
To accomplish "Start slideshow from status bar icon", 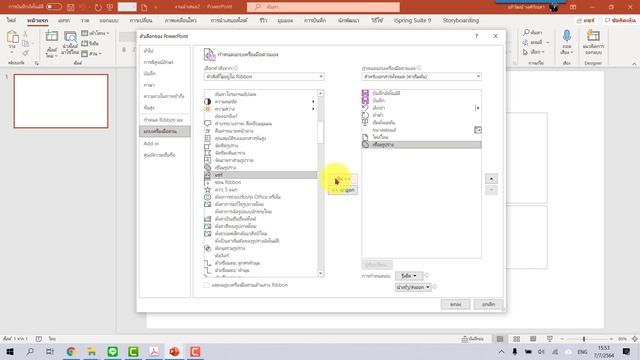I will coord(550,339).
